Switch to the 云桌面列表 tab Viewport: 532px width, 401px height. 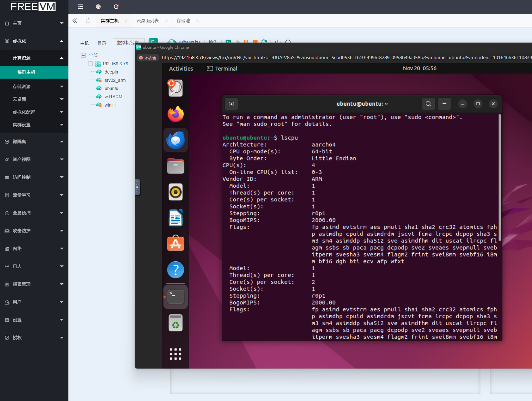pos(148,21)
